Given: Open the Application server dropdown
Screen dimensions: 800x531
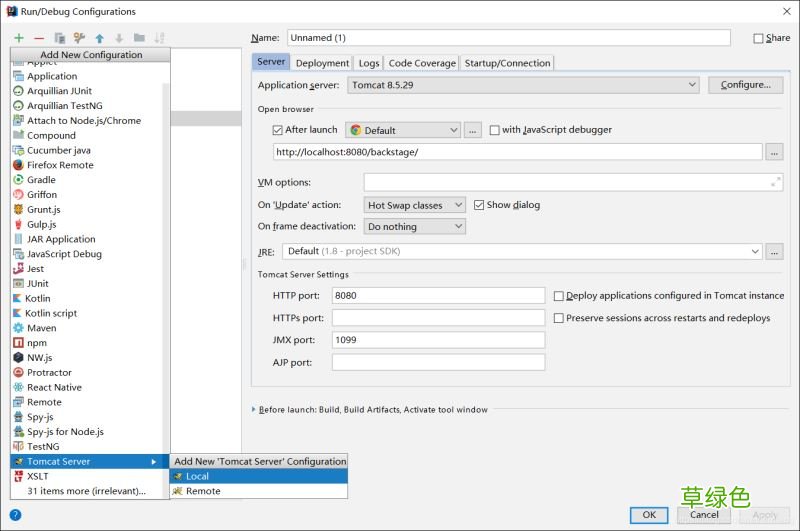Looking at the screenshot, I should tap(523, 85).
